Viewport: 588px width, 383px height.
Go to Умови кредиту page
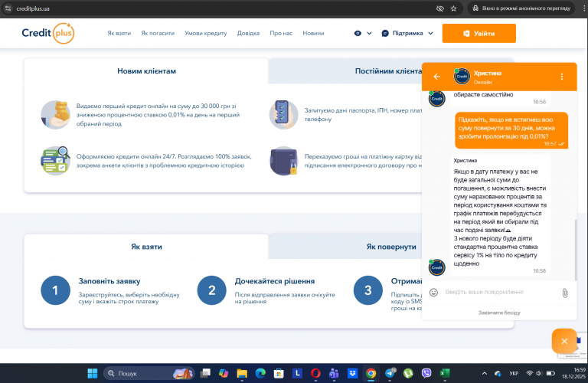[x=206, y=34]
